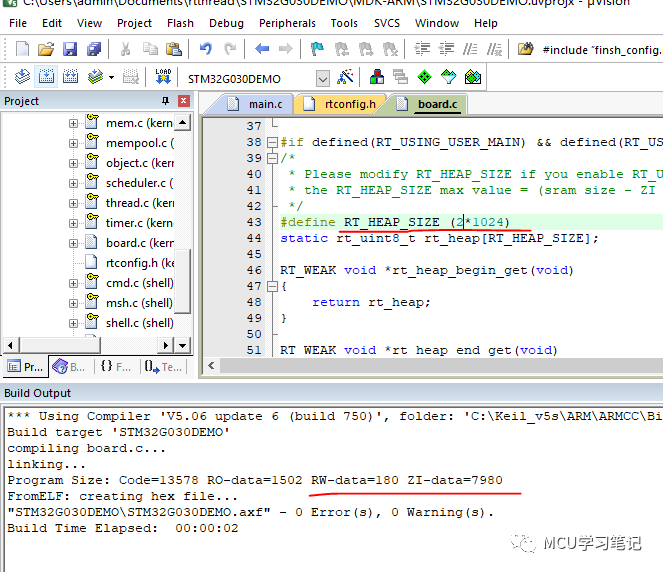This screenshot has height=572, width=663.
Task: Click the Batch Build icon
Action: [96, 77]
